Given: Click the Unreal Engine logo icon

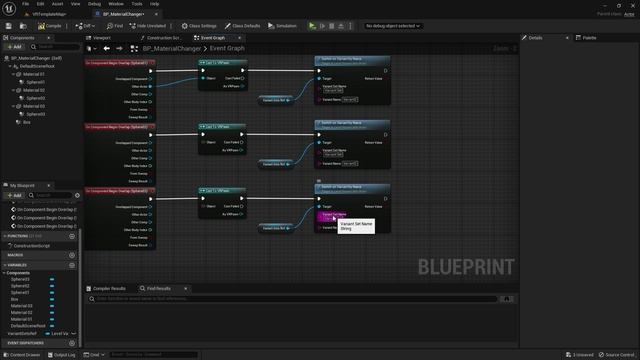Looking at the screenshot, I should tap(9, 8).
